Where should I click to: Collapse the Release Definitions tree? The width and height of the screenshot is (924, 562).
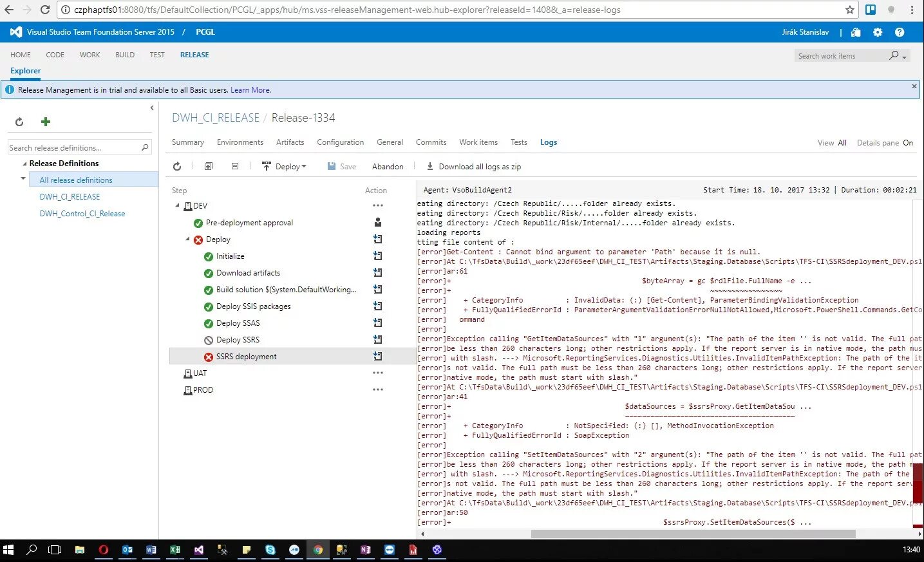pos(24,164)
